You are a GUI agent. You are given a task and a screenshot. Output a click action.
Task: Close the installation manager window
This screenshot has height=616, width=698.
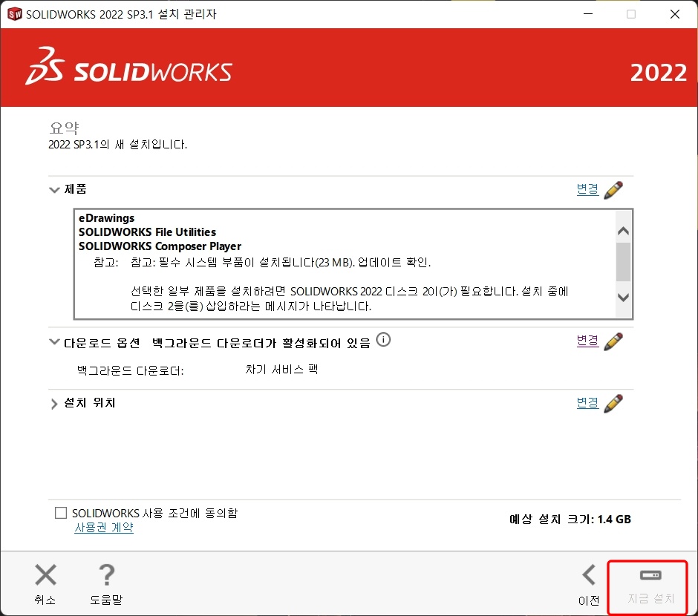[675, 14]
